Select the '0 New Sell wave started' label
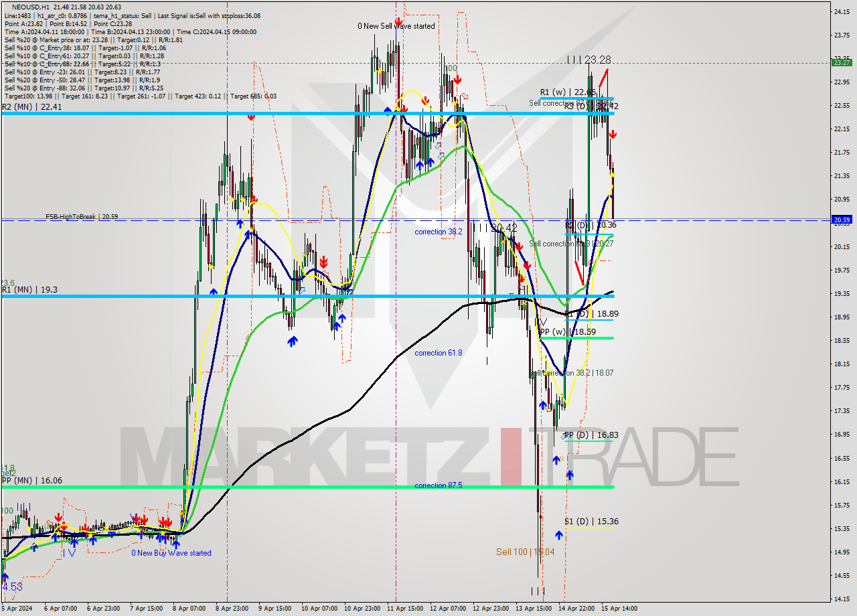 [x=396, y=26]
